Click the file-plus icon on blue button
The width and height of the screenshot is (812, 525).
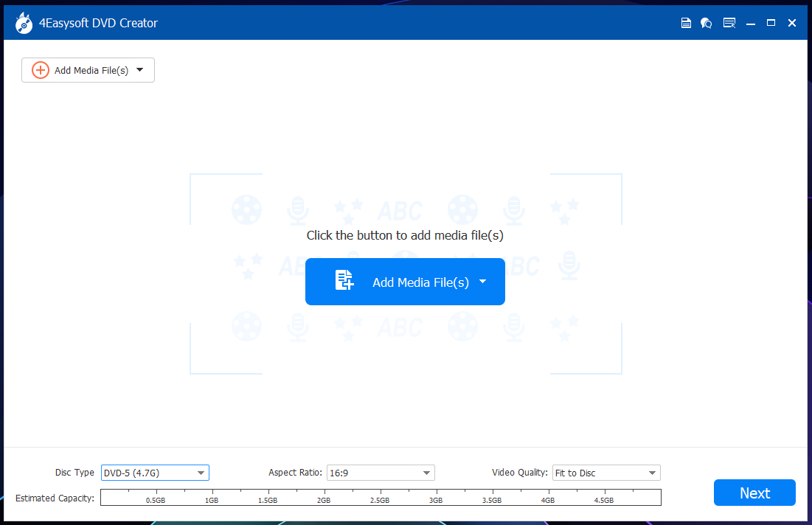pos(344,280)
